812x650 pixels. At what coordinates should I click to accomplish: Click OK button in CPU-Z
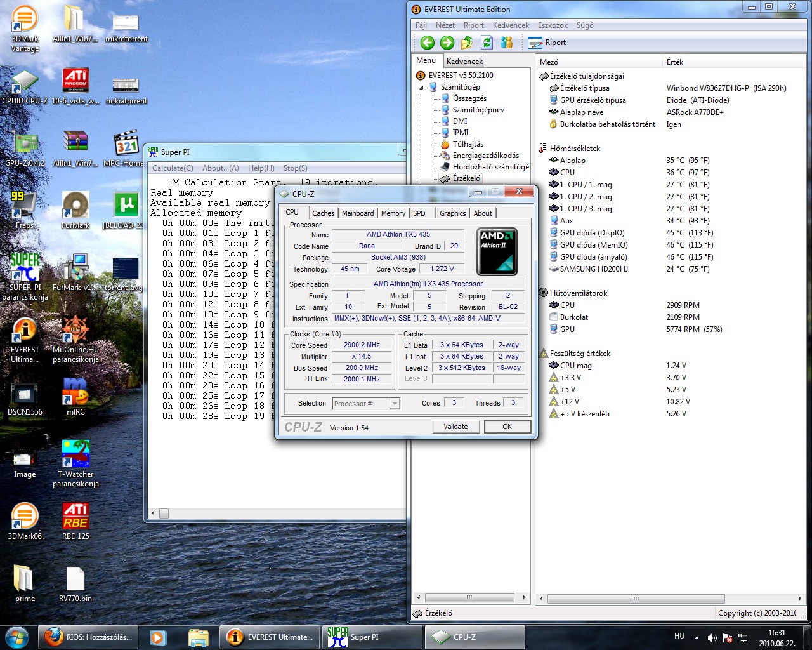(x=507, y=427)
